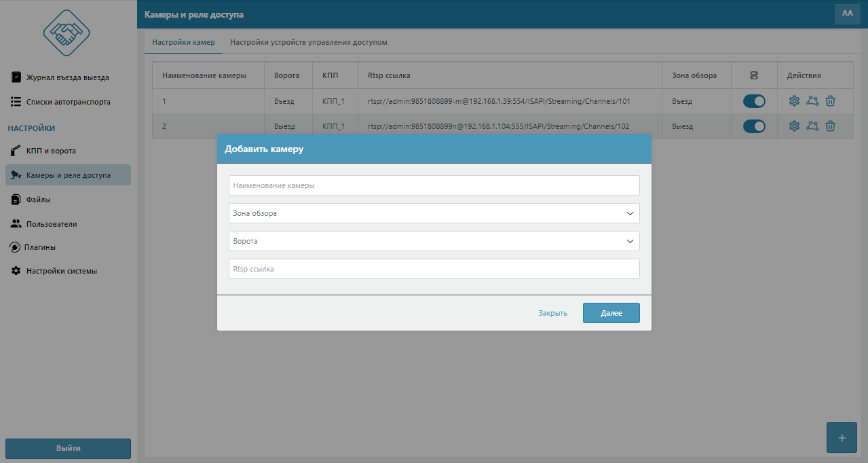Open Журнал въезда выезда in sidebar
Viewport: 868px width, 463px height.
pyautogui.click(x=67, y=77)
